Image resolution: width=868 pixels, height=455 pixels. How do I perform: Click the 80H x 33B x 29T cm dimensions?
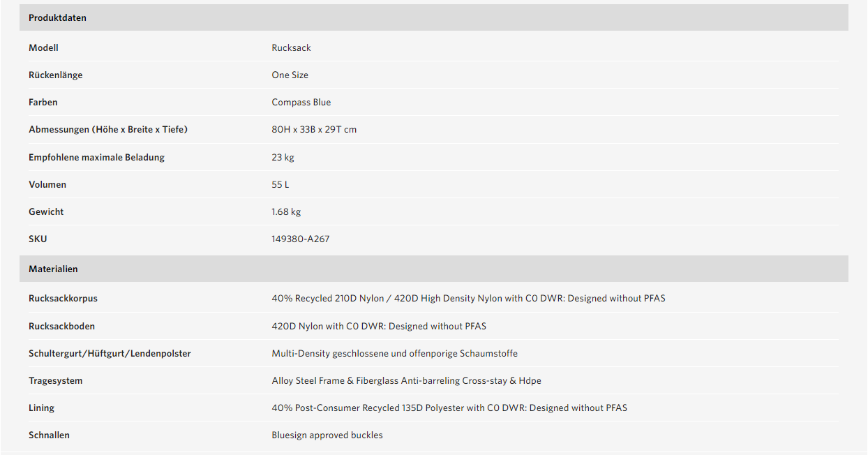coord(314,129)
